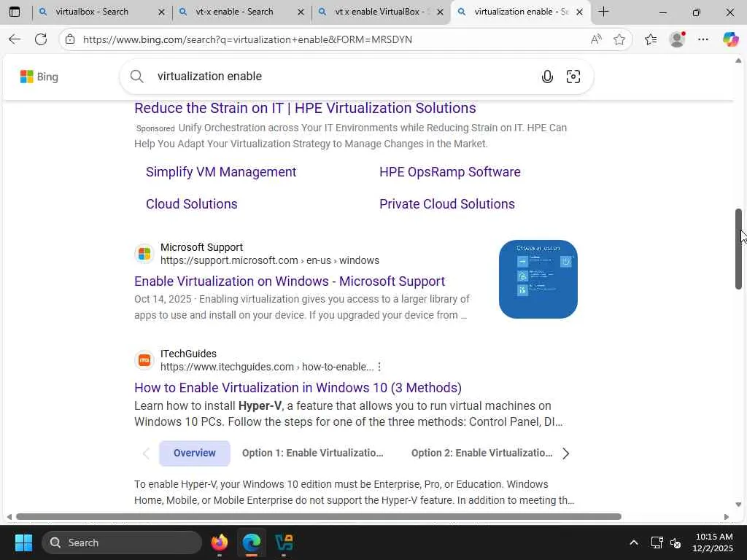Open the new tab plus button
Screen dimensions: 747x560
[x=603, y=12]
